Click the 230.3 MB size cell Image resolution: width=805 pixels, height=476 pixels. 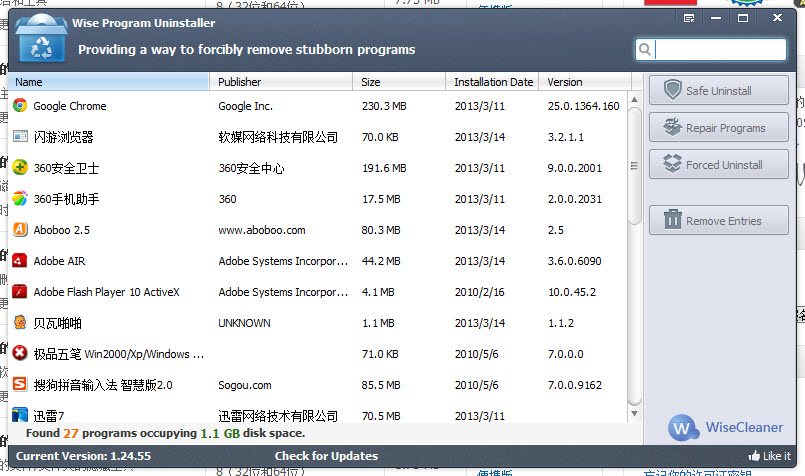(x=384, y=106)
